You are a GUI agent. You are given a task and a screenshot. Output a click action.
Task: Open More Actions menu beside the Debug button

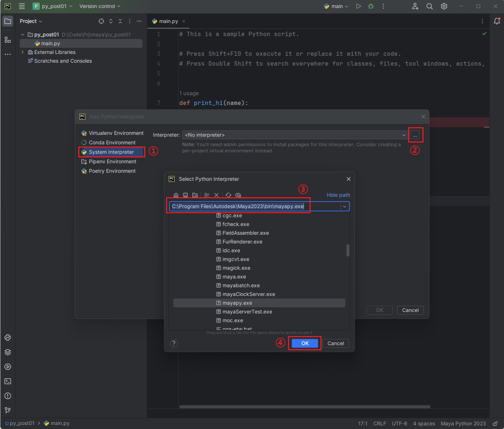pyautogui.click(x=383, y=6)
